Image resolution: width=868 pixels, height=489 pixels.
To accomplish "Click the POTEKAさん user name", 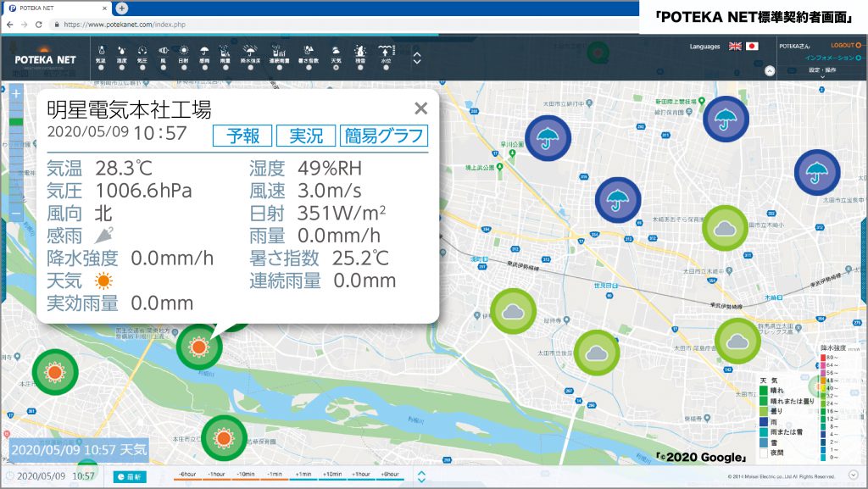I will [794, 46].
